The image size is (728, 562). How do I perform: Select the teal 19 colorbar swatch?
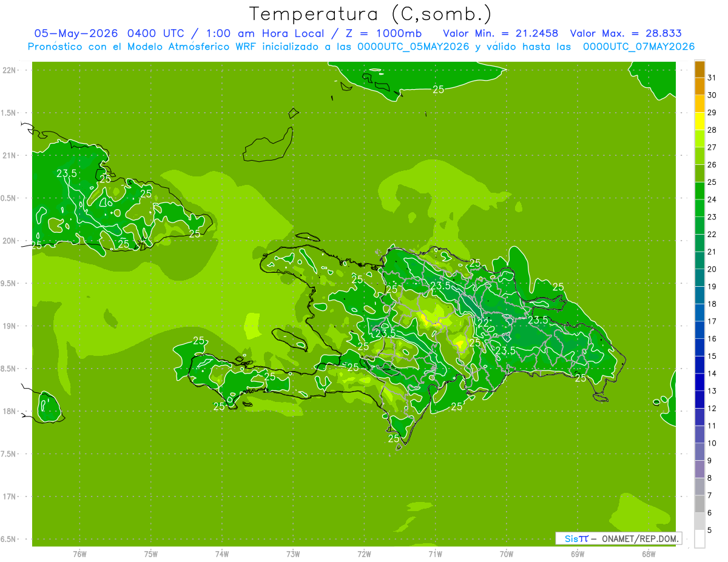pos(699,278)
